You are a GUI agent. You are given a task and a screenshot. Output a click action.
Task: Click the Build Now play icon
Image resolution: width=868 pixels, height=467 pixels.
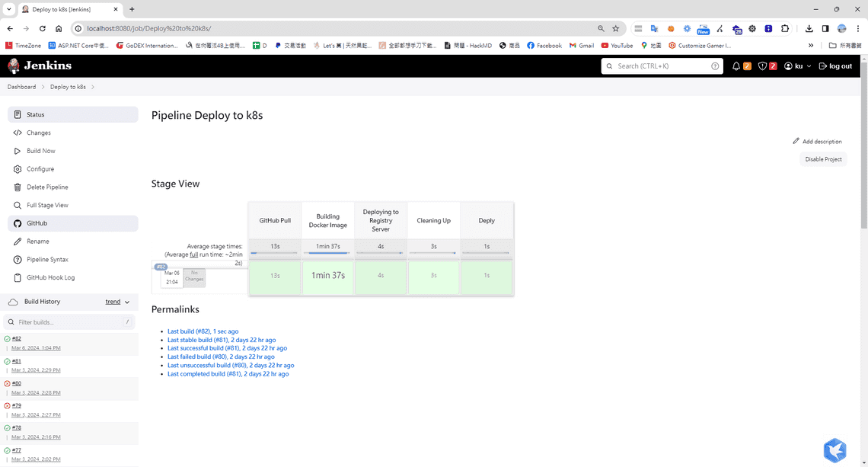pos(18,151)
